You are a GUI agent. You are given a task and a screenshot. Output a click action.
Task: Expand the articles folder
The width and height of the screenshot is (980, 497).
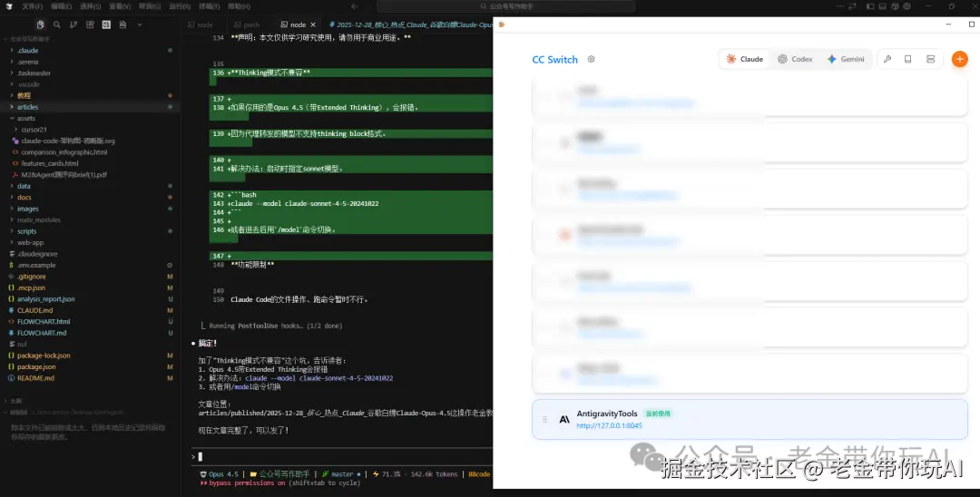point(27,107)
